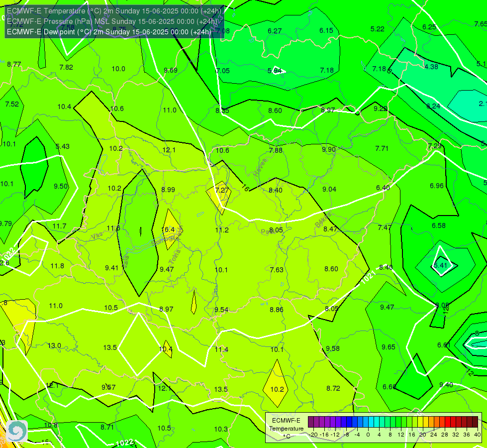The height and width of the screenshot is (448, 487).
Task: Click the 5.43 grid value
Action: [x=62, y=146]
